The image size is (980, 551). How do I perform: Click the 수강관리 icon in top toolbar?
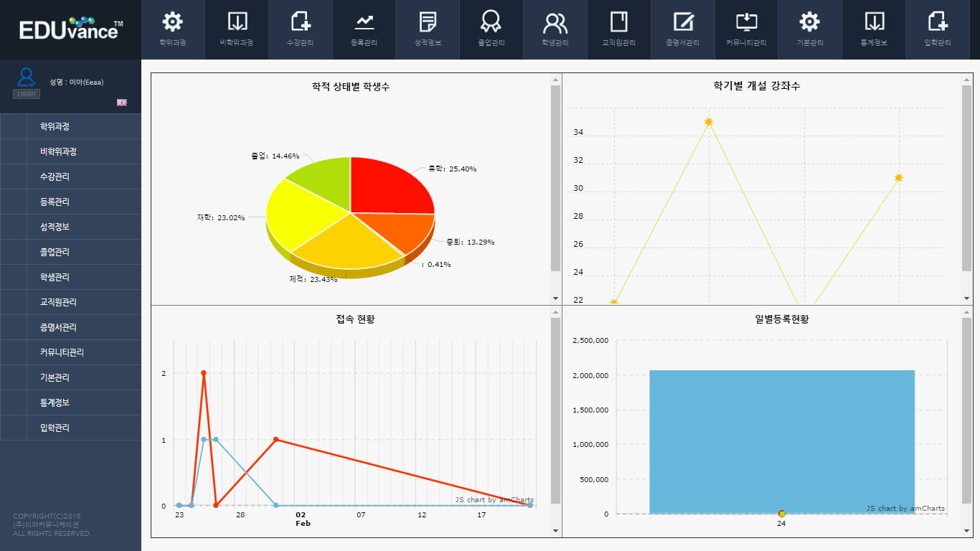[301, 23]
